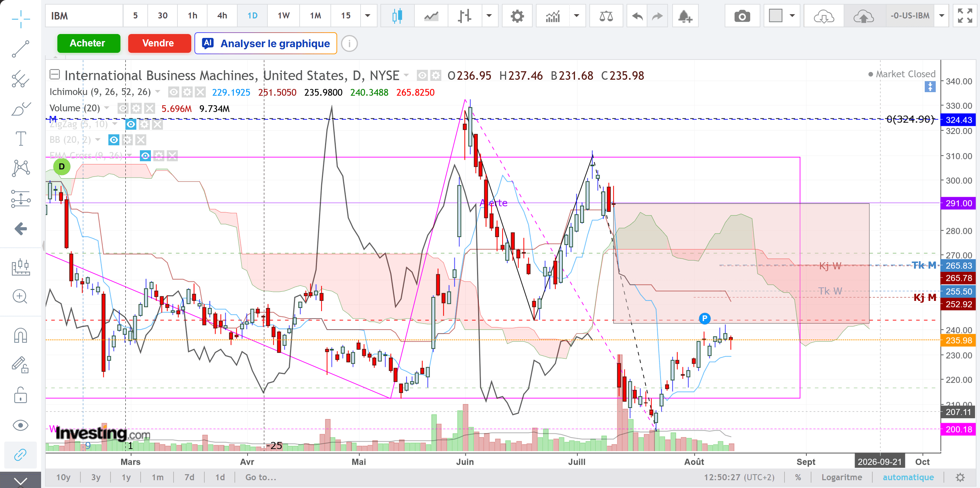Redo the last chart action
Image resolution: width=980 pixels, height=488 pixels.
657,16
